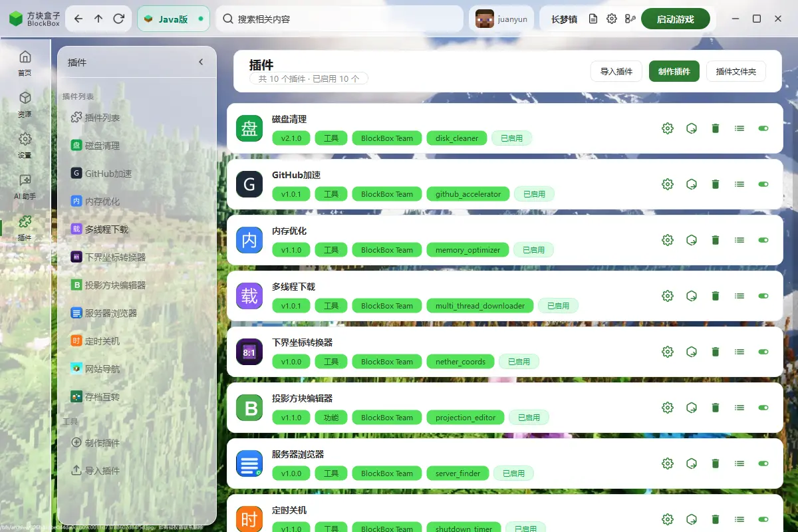Open AI 助手 in the left sidebar
The height and width of the screenshot is (532, 798).
coord(25,187)
